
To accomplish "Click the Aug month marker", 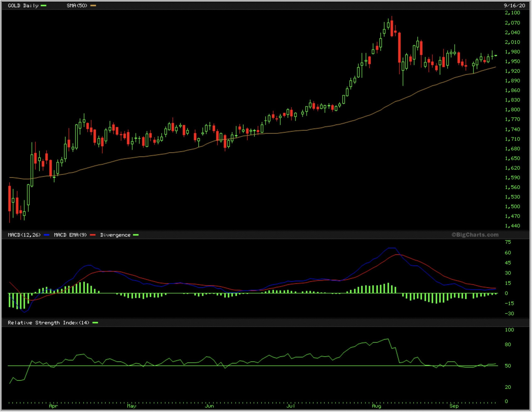I will coord(376,406).
